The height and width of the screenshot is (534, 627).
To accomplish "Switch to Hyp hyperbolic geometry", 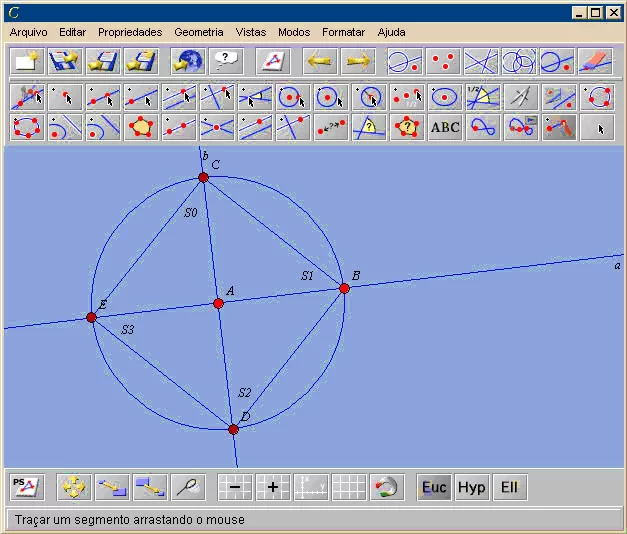I will pyautogui.click(x=472, y=487).
